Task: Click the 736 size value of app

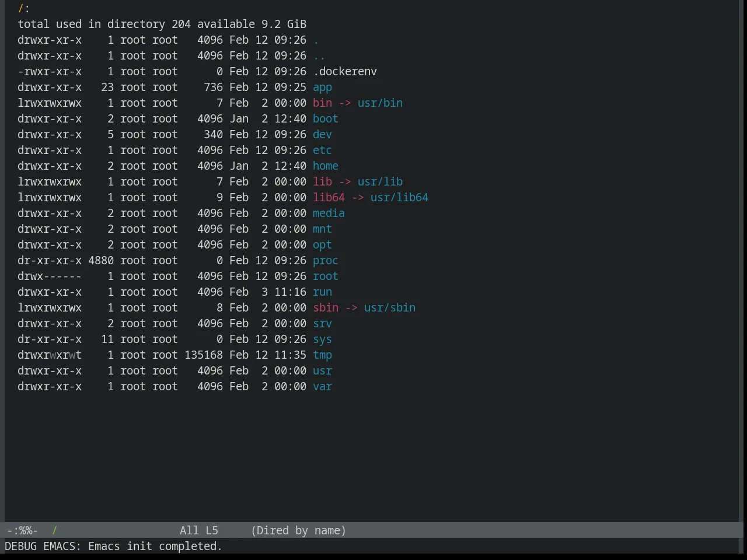Action: (213, 87)
